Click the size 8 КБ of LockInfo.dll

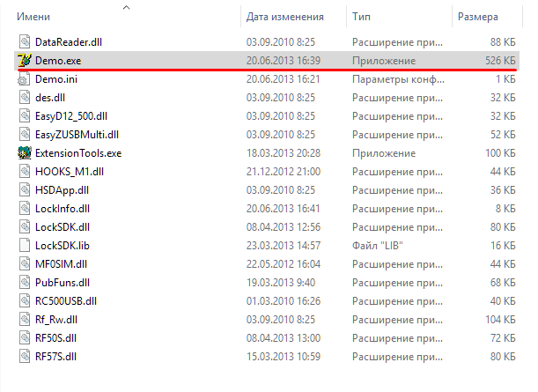click(x=505, y=209)
